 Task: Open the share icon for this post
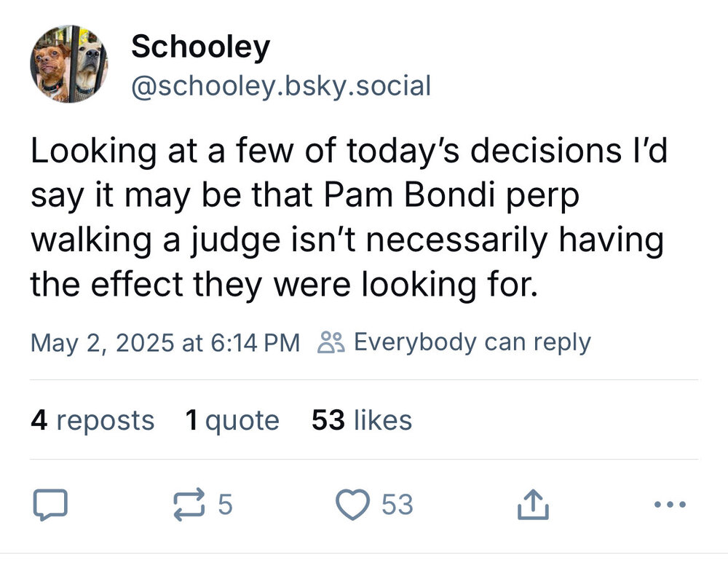click(x=530, y=505)
